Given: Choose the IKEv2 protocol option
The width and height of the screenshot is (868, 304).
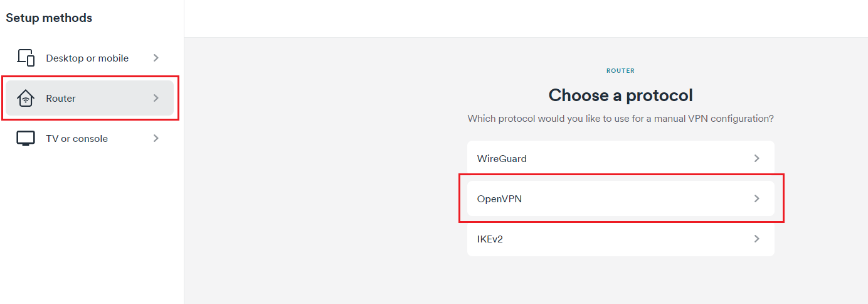Looking at the screenshot, I should click(x=490, y=239).
